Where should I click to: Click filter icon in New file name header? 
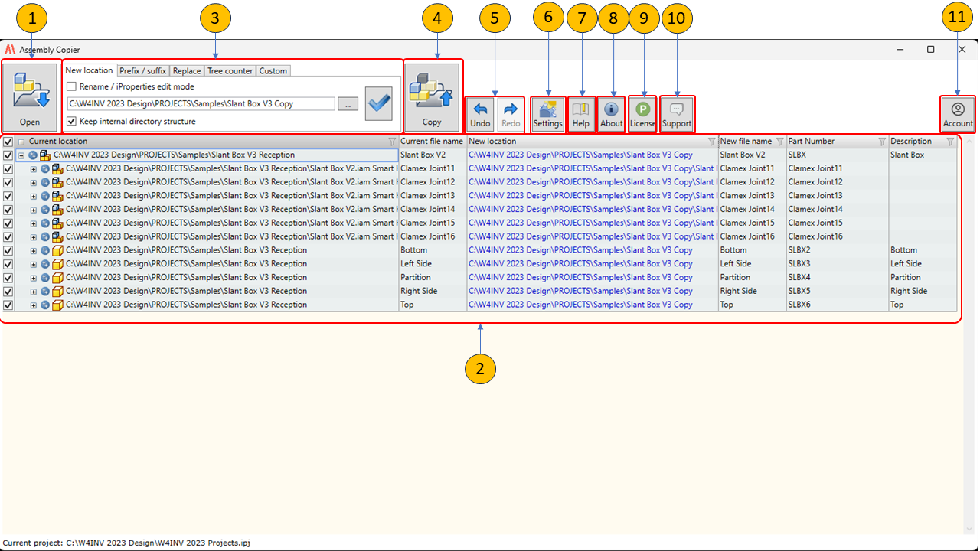[780, 142]
